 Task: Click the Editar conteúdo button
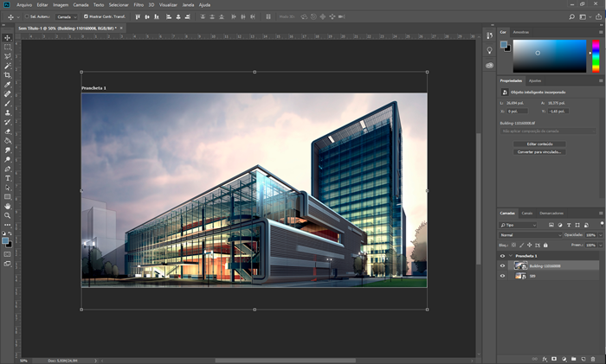pyautogui.click(x=539, y=144)
